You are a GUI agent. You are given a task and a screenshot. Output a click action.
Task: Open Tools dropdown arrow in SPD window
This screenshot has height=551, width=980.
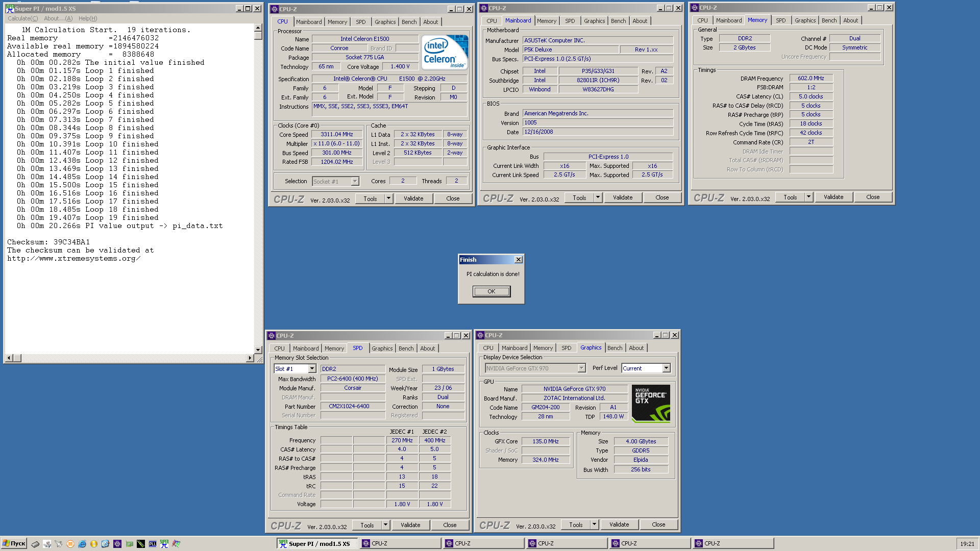pyautogui.click(x=386, y=525)
